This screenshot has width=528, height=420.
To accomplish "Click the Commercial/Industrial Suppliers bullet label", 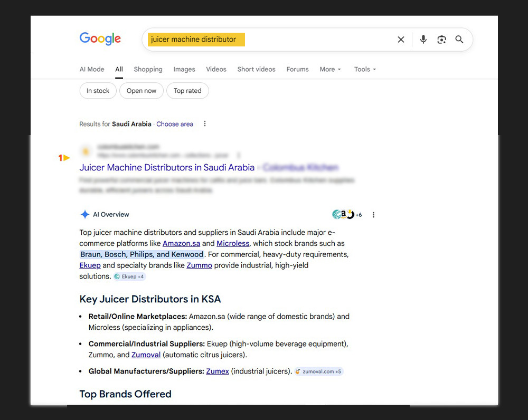I will coord(147,343).
